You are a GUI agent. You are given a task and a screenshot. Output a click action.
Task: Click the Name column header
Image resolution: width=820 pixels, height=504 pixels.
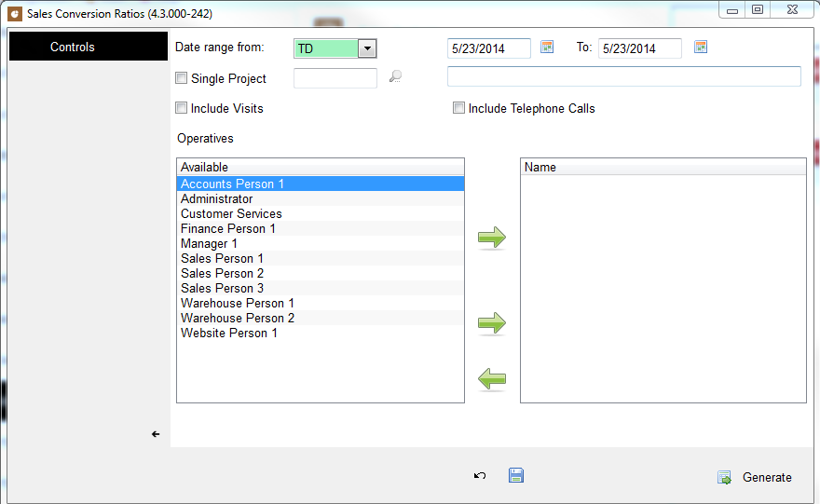click(x=663, y=167)
